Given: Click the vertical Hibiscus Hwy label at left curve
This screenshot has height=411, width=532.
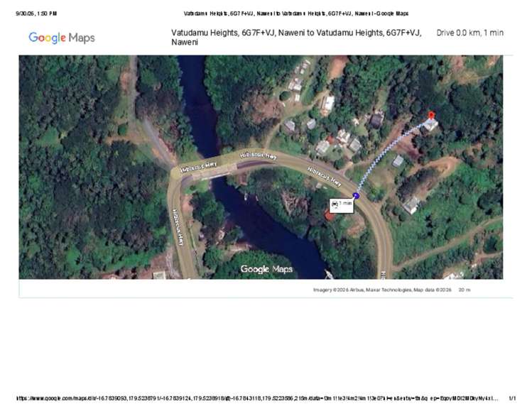Looking at the screenshot, I should [x=178, y=227].
